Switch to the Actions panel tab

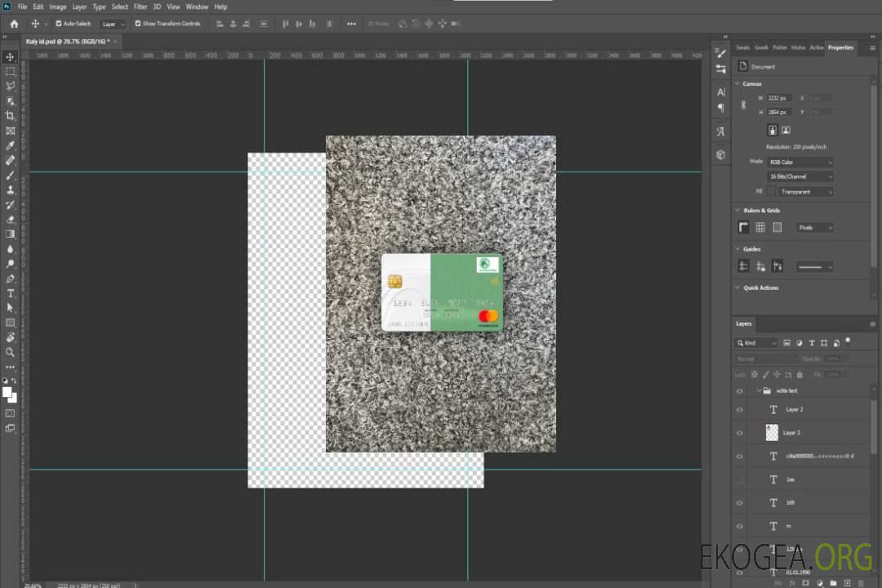coord(816,47)
